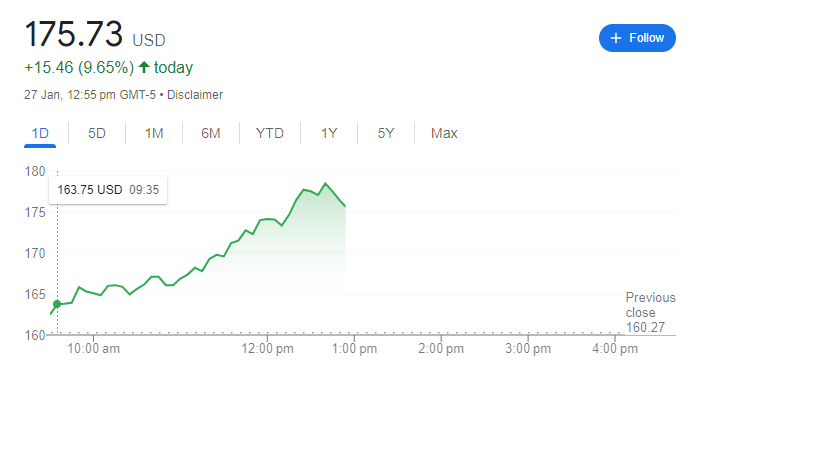
Task: Select the 1D range tab
Action: [40, 133]
